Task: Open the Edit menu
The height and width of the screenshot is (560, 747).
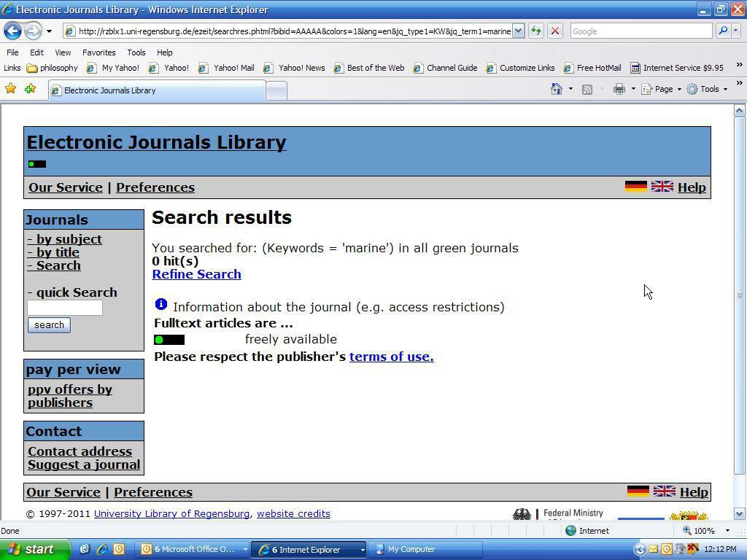Action: pos(36,52)
